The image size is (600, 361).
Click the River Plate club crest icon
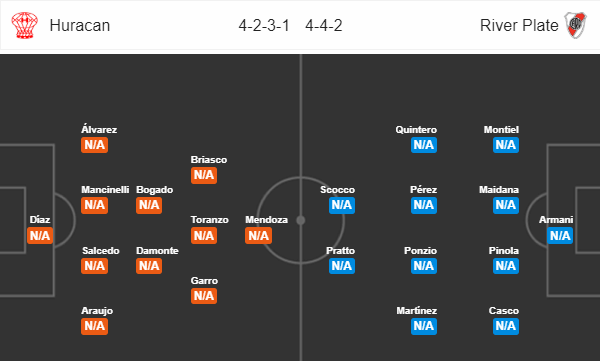point(576,25)
